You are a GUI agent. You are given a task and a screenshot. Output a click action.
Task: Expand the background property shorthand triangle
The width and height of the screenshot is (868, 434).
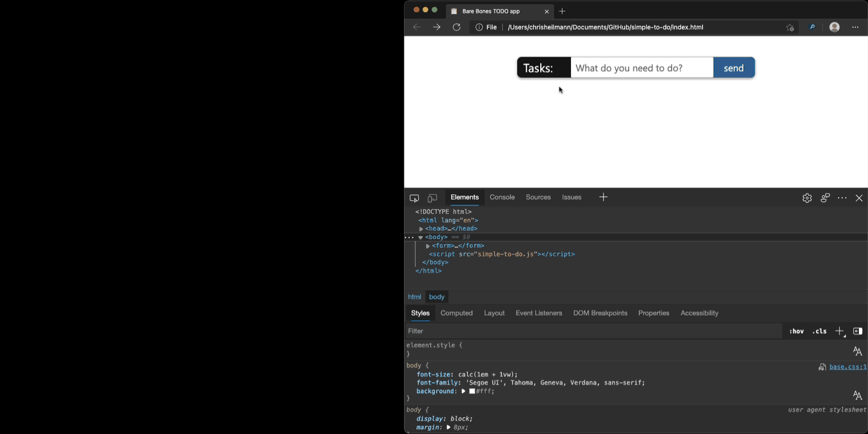464,391
